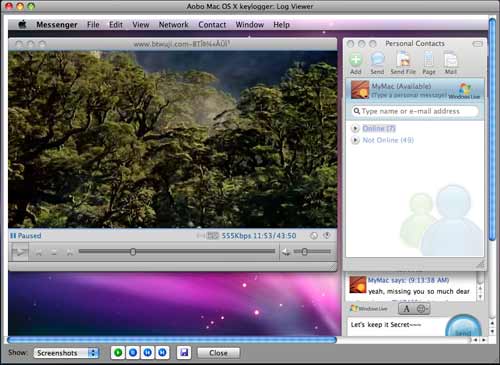Open the Contact menu

point(212,25)
